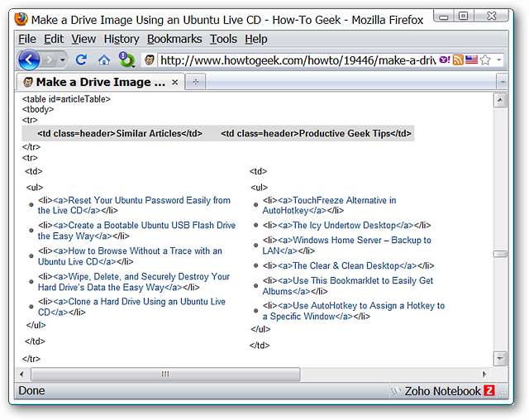Image resolution: width=529 pixels, height=420 pixels.
Task: Expand the address bar URL history dropdown
Action: tap(498, 60)
